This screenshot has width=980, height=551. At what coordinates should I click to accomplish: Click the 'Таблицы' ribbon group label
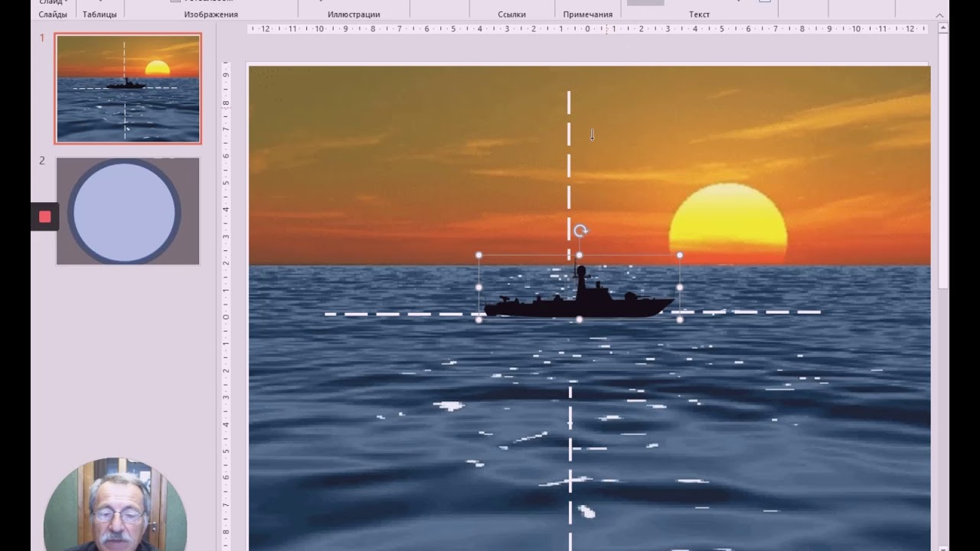[x=100, y=15]
